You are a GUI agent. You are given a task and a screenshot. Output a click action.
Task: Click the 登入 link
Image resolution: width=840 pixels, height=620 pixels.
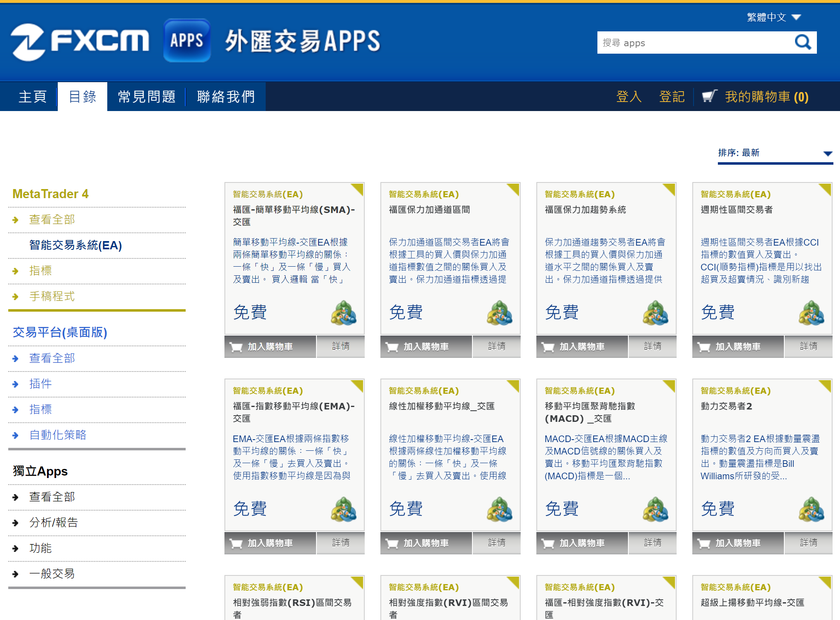click(x=629, y=97)
